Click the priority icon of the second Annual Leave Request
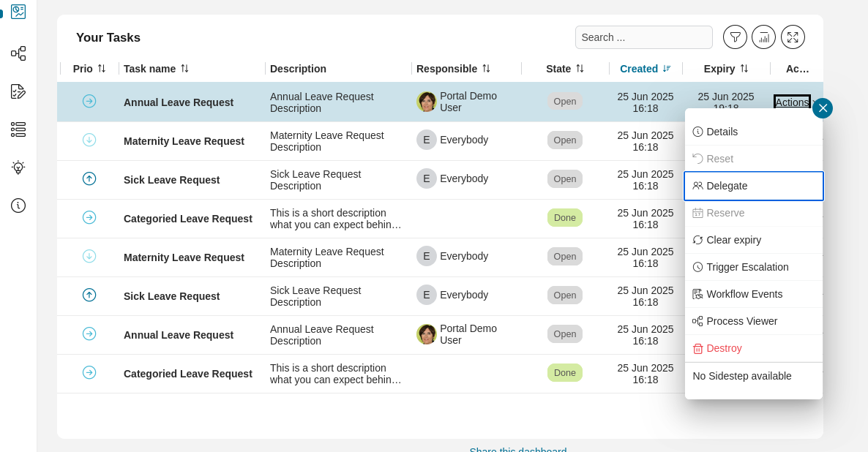The image size is (868, 452). tap(89, 334)
